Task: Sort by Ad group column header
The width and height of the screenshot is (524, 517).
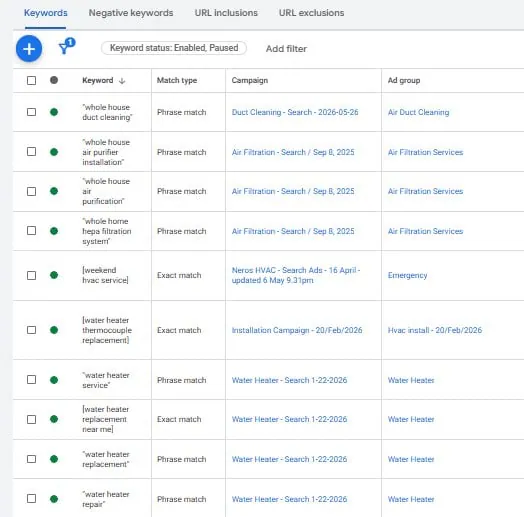Action: point(404,81)
